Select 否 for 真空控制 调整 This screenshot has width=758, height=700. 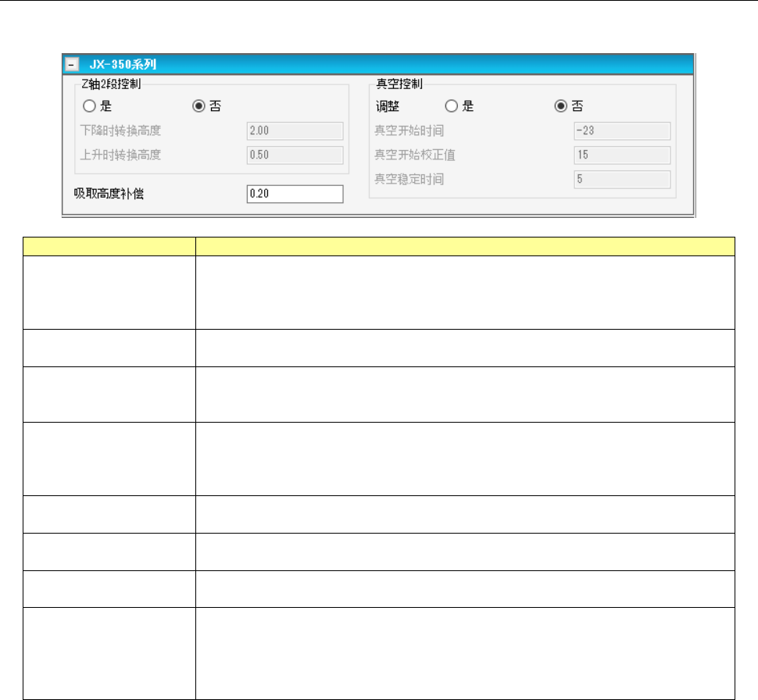561,106
